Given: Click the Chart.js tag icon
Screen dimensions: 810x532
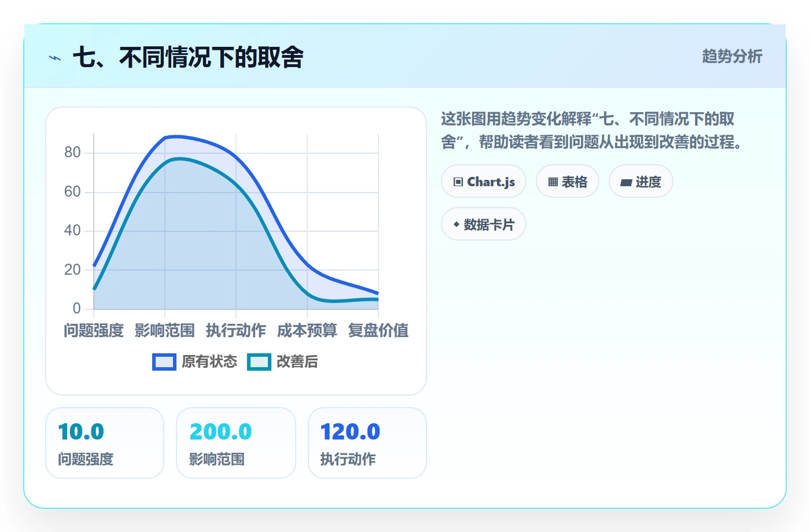Looking at the screenshot, I should coord(458,182).
